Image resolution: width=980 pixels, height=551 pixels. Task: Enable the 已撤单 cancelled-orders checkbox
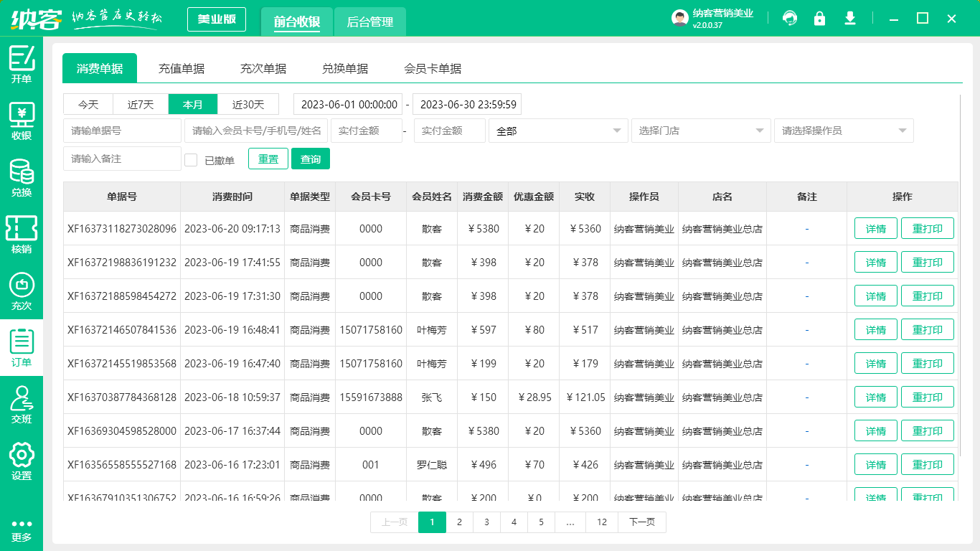tap(191, 159)
